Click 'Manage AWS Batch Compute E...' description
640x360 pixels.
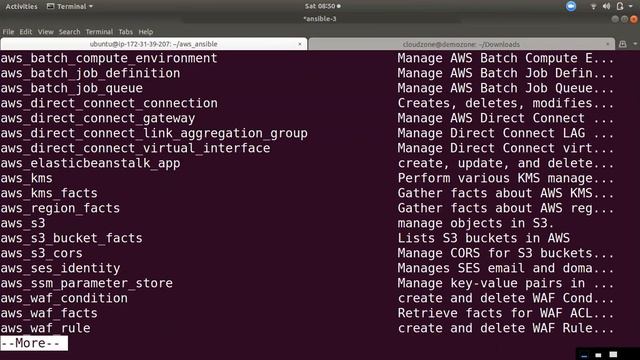(x=506, y=58)
